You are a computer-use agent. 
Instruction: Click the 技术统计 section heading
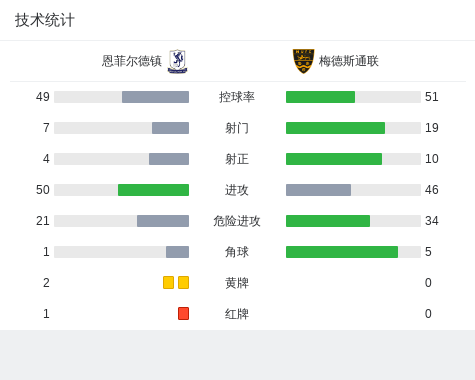[45, 20]
